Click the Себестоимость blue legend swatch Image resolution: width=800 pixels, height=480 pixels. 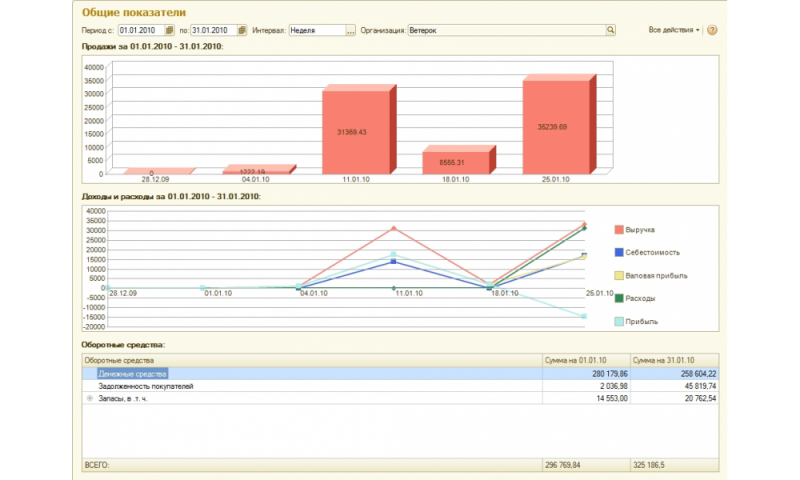[x=619, y=253]
